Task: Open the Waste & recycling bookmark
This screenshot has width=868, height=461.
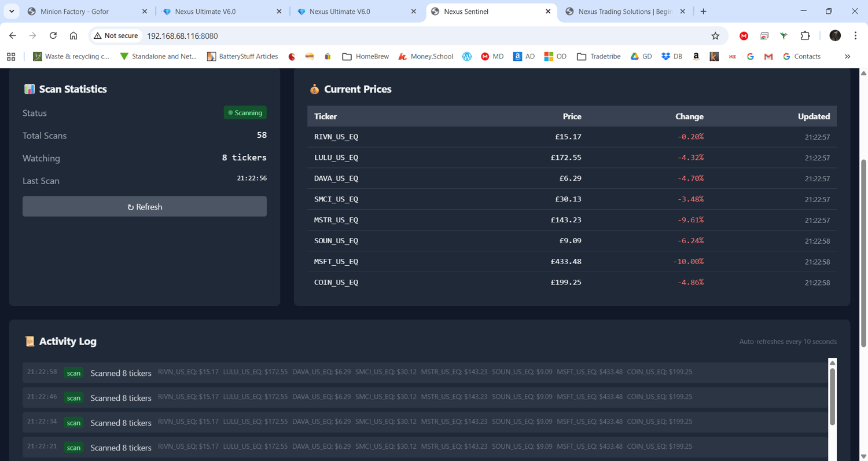Action: [71, 56]
